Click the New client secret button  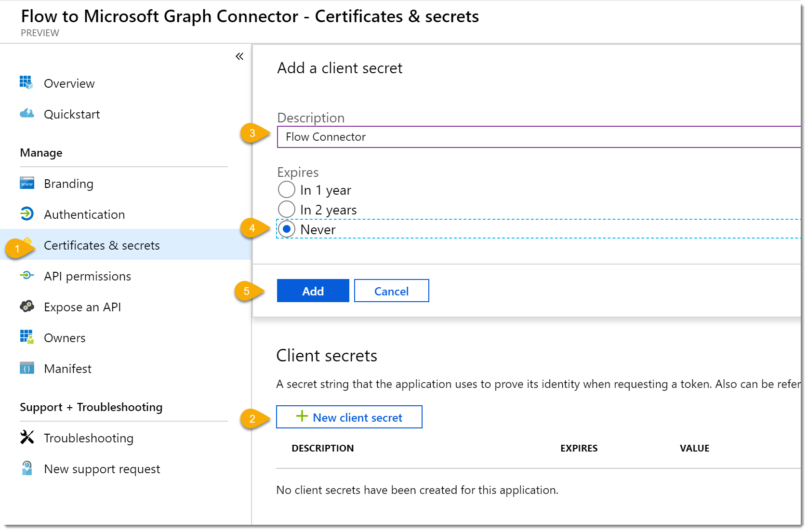pyautogui.click(x=349, y=417)
